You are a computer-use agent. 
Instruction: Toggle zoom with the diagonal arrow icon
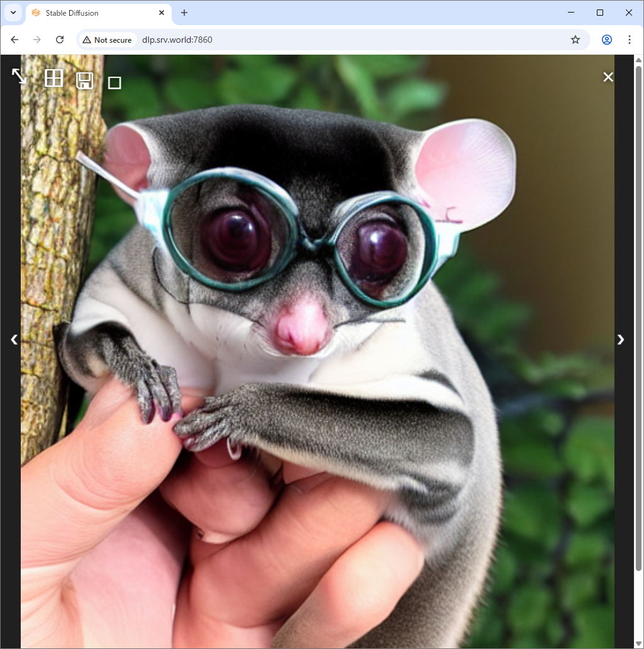tap(19, 76)
